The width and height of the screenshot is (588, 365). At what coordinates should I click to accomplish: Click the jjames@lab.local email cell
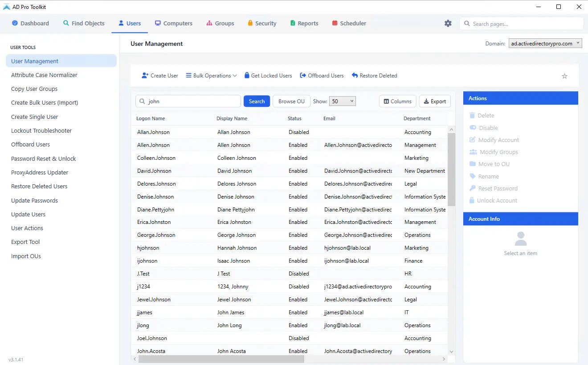344,312
